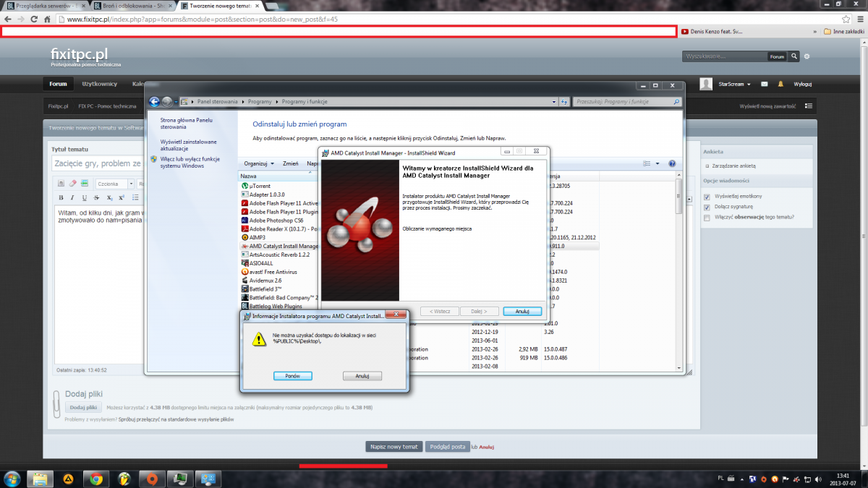This screenshot has height=488, width=868.
Task: Select Adobe Photoshop CS6 in program list
Action: click(276, 220)
